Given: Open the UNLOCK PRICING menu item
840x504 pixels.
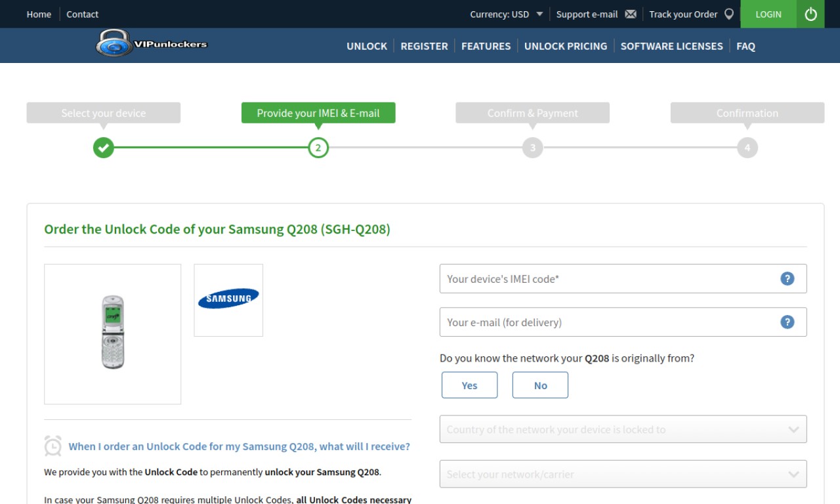Looking at the screenshot, I should click(x=566, y=46).
